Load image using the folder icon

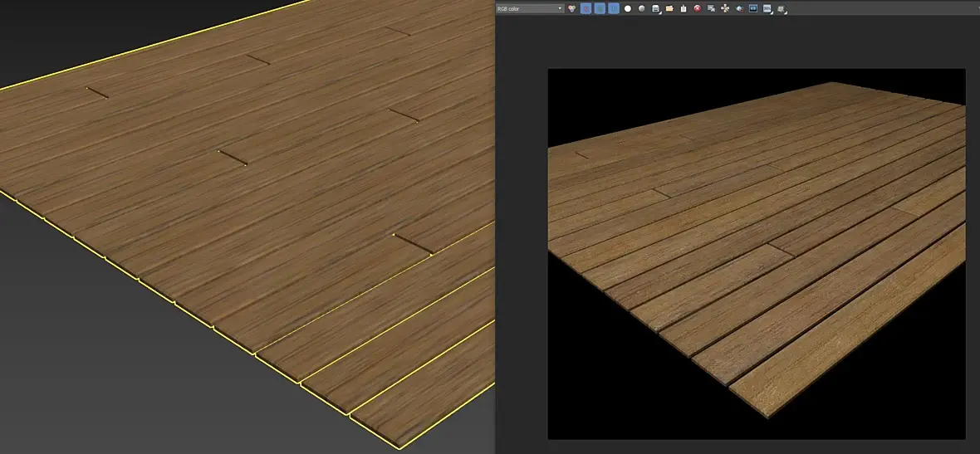click(x=669, y=8)
